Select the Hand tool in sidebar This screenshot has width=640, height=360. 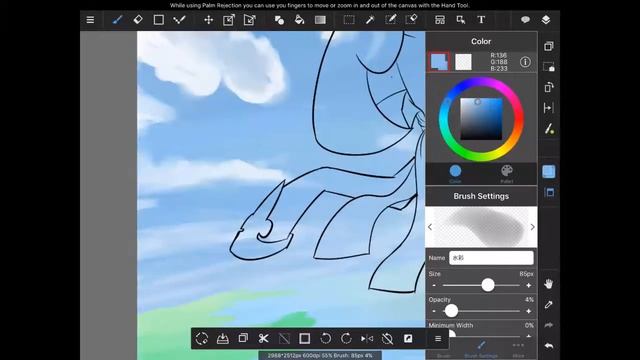tap(549, 284)
